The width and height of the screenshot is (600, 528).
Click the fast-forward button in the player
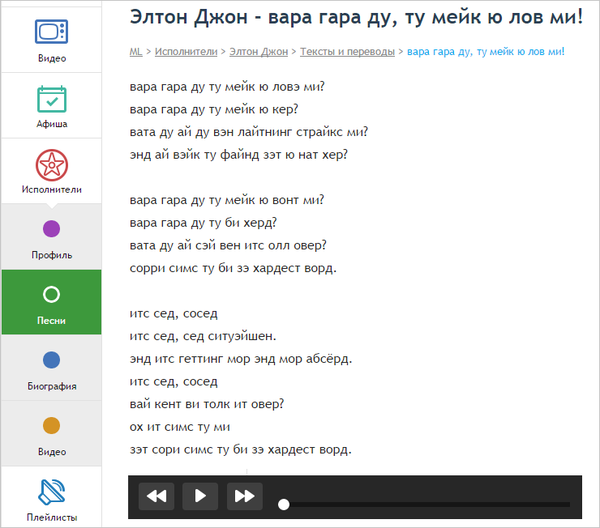coord(245,496)
